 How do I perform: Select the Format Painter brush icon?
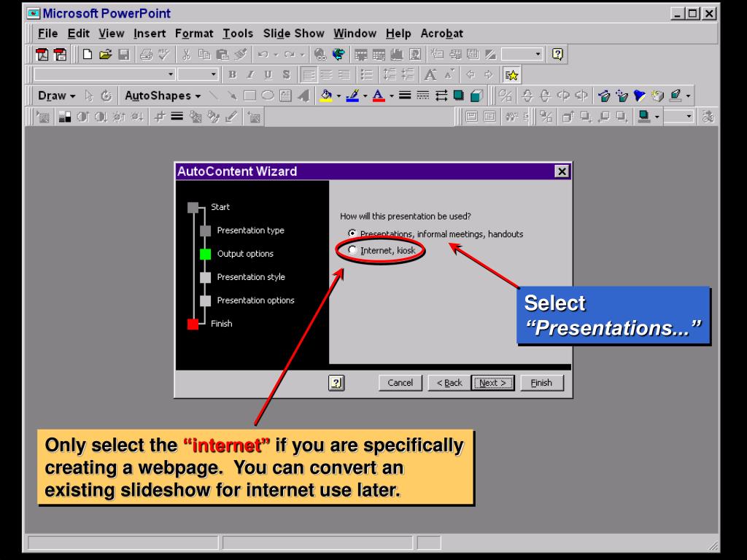[241, 54]
